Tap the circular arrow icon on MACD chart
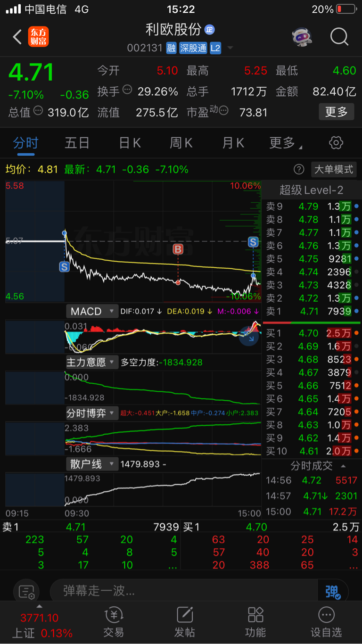 249,336
